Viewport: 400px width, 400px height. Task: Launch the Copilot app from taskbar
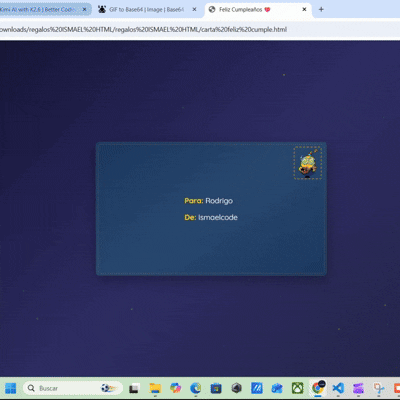(175, 388)
